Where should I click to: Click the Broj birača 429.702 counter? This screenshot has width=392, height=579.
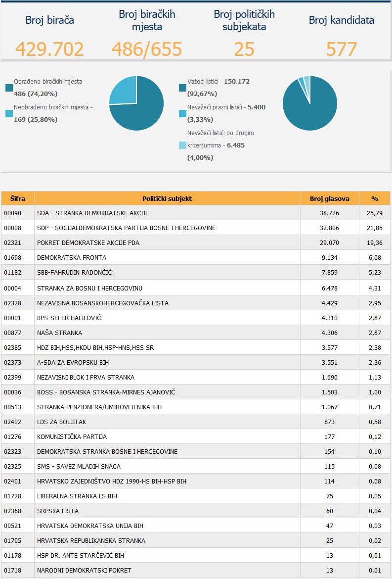(50, 48)
